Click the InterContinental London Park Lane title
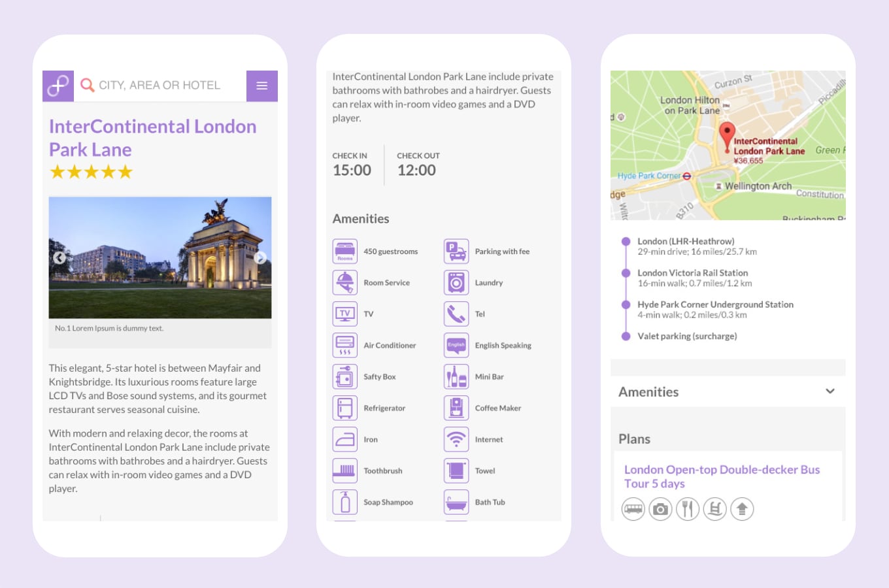 (x=152, y=138)
